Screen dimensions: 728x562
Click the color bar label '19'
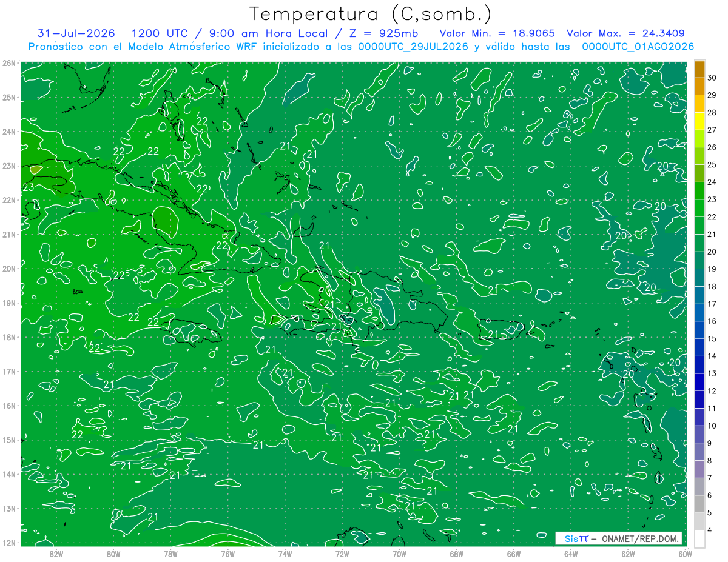point(712,269)
